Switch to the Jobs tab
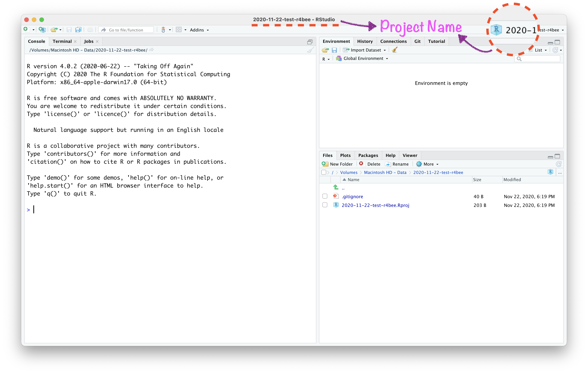This screenshot has height=374, width=588. tap(89, 41)
